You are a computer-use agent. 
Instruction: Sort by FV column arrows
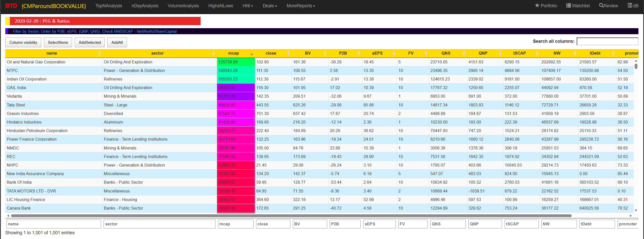(426, 53)
